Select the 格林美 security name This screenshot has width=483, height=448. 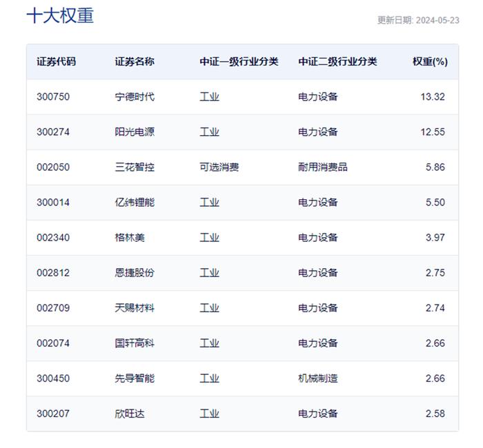pyautogui.click(x=130, y=238)
